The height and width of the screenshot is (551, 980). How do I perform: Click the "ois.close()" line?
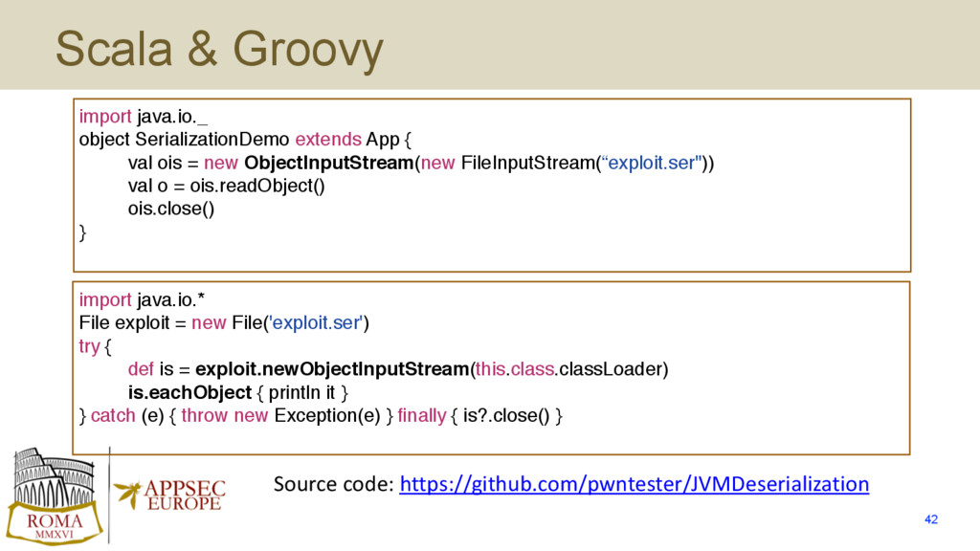(171, 209)
